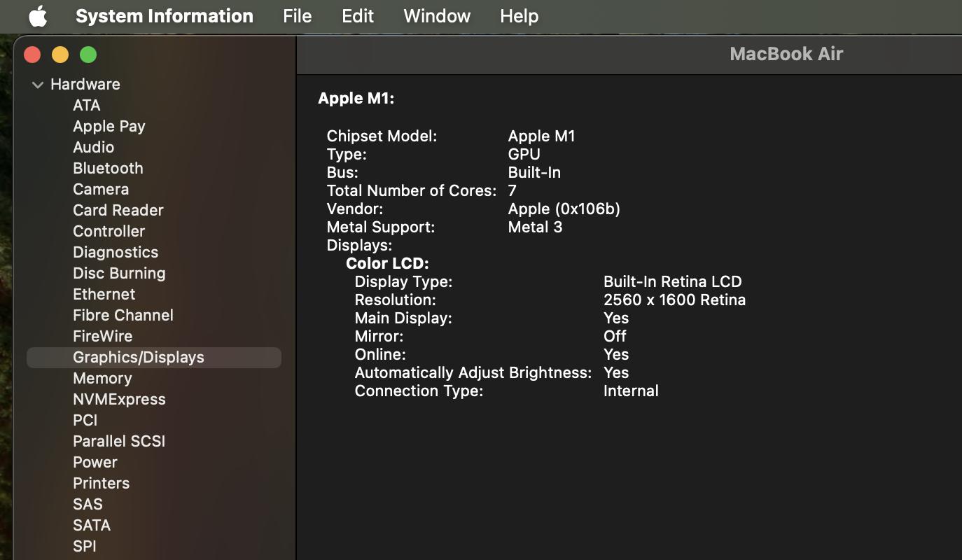Click the Mirror value Off
The image size is (962, 560).
tap(615, 336)
